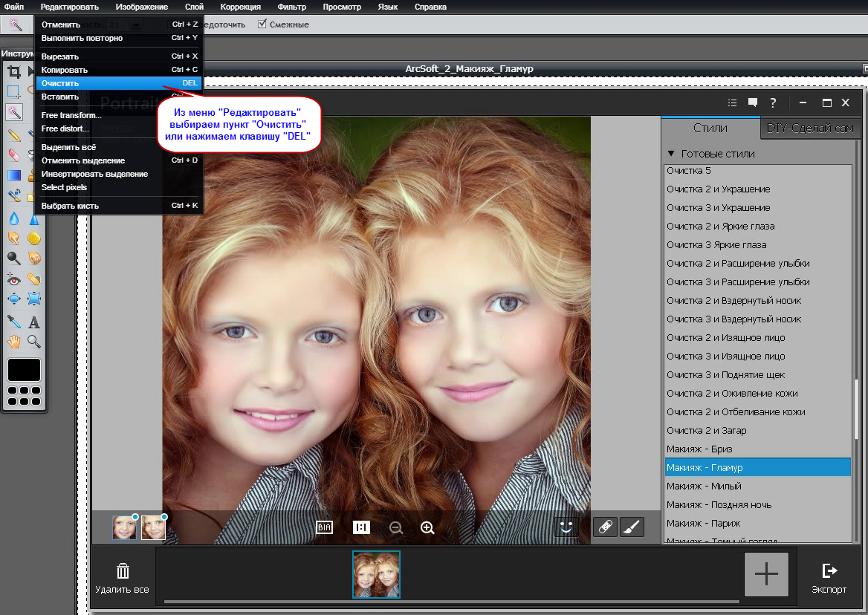This screenshot has height=615, width=868.
Task: Switch to the Стили tab
Action: pyautogui.click(x=710, y=128)
